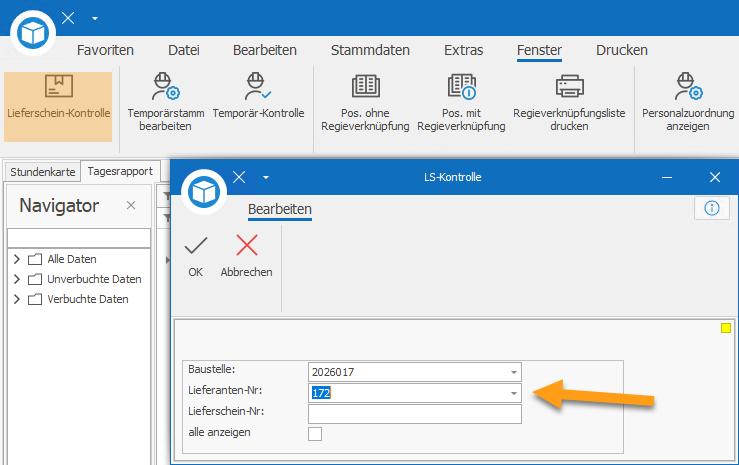Open the Datei ribbon tab

coord(184,50)
